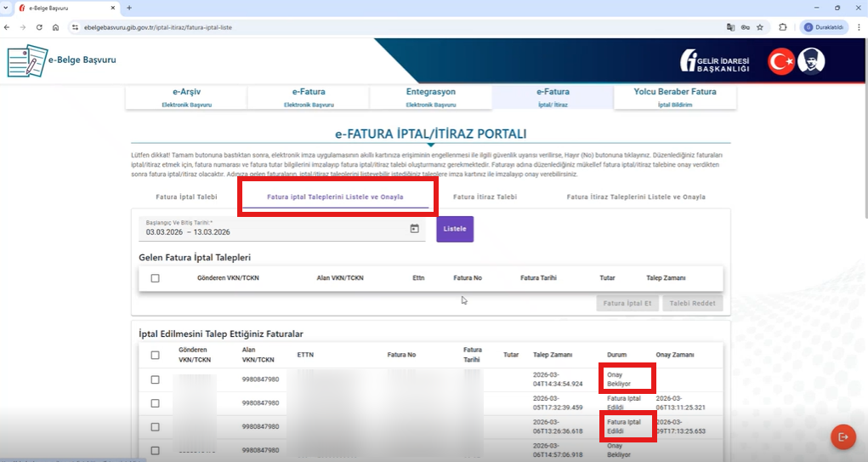Click the page vertical scrollbar
868x462 pixels.
coord(865,128)
